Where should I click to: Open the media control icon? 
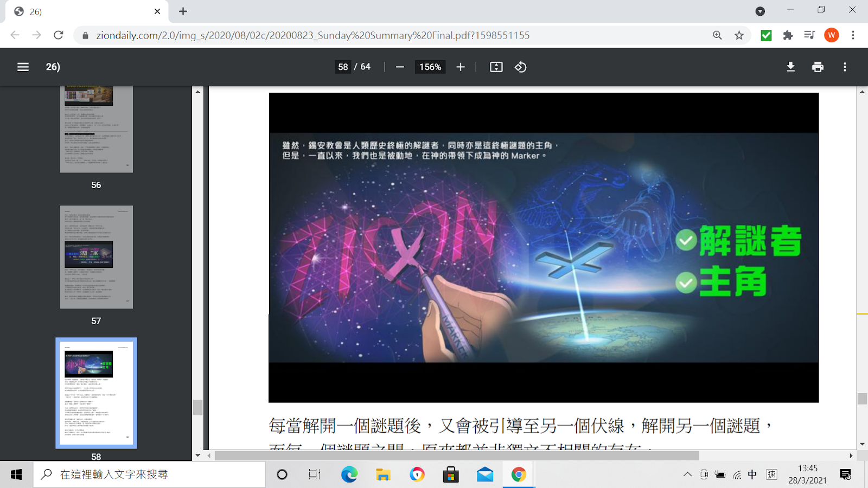pyautogui.click(x=809, y=35)
